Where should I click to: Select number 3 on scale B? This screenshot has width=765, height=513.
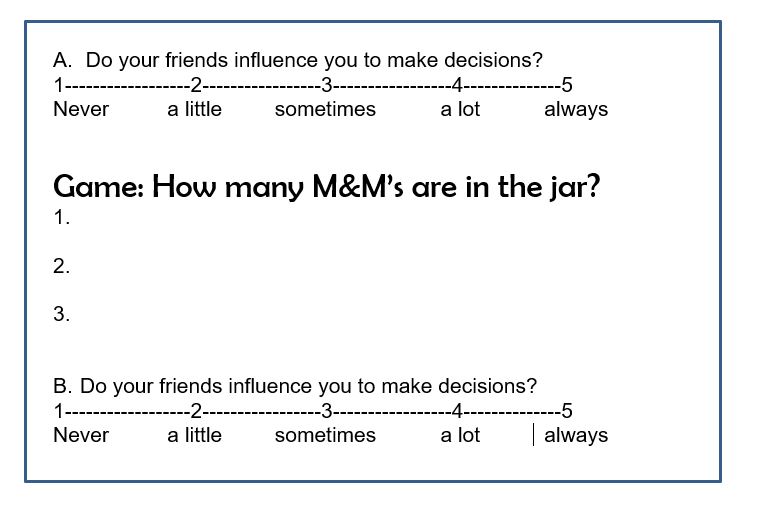[x=326, y=411]
